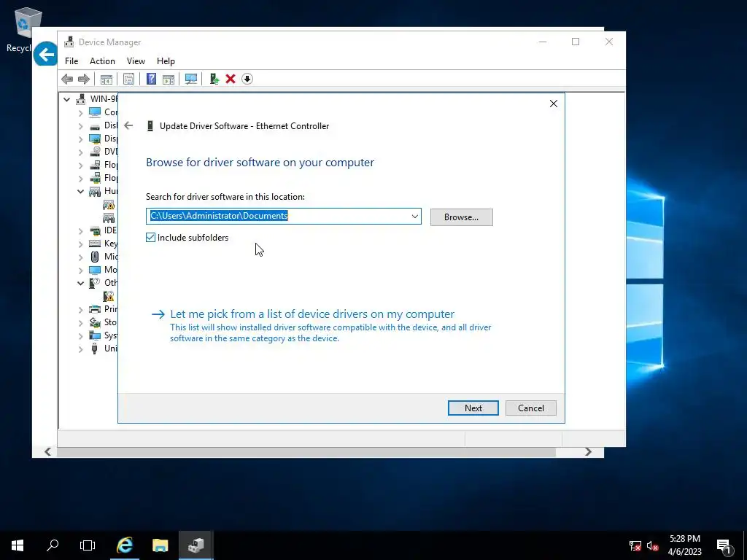Expand the Storage controllers (Sto) node

pyautogui.click(x=80, y=323)
